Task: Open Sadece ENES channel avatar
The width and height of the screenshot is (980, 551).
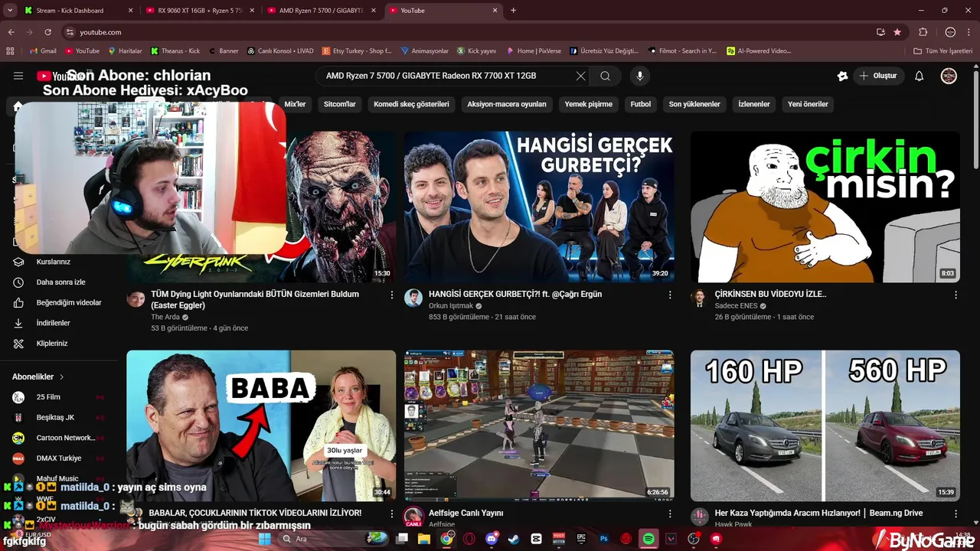Action: [x=699, y=298]
